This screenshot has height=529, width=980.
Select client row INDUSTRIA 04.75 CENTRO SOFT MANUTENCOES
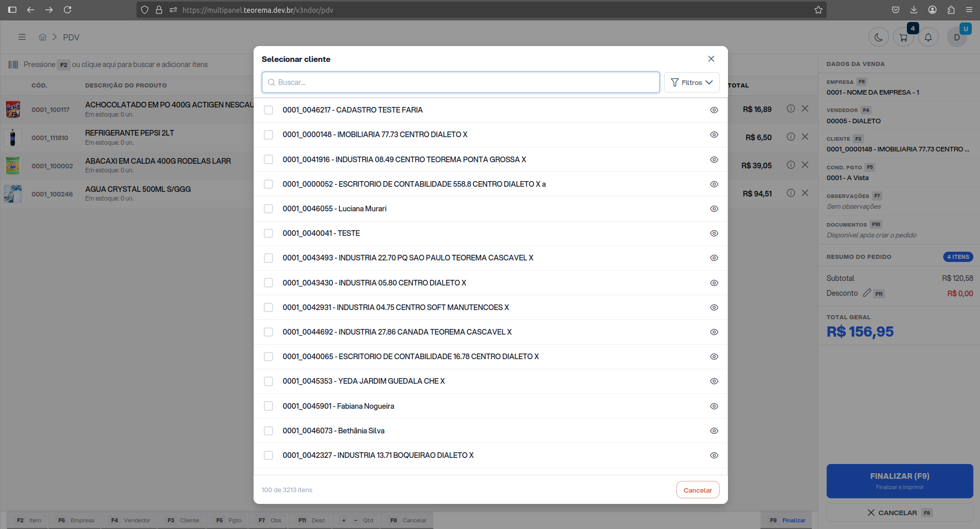click(490, 307)
